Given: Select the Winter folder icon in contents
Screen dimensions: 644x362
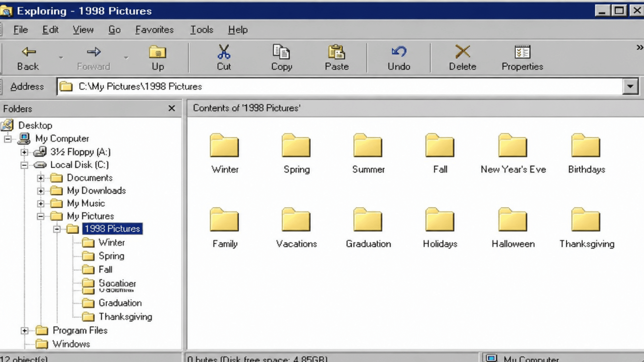Looking at the screenshot, I should point(224,145).
